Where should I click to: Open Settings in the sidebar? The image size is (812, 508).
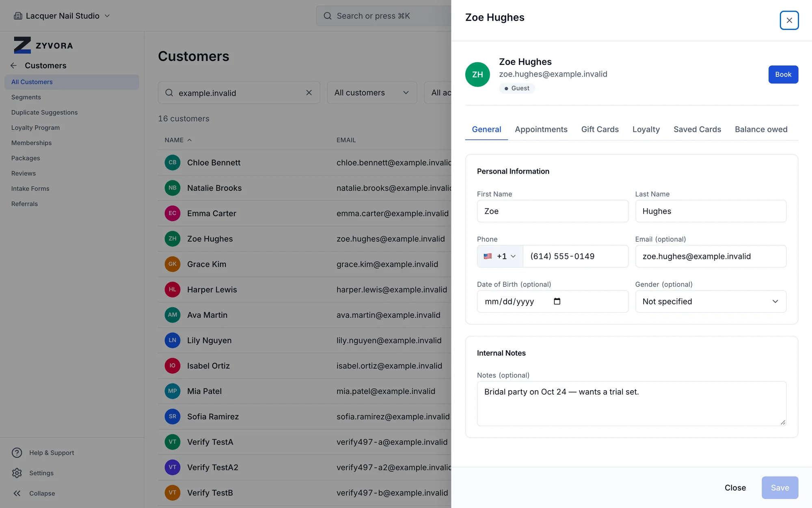pyautogui.click(x=33, y=473)
